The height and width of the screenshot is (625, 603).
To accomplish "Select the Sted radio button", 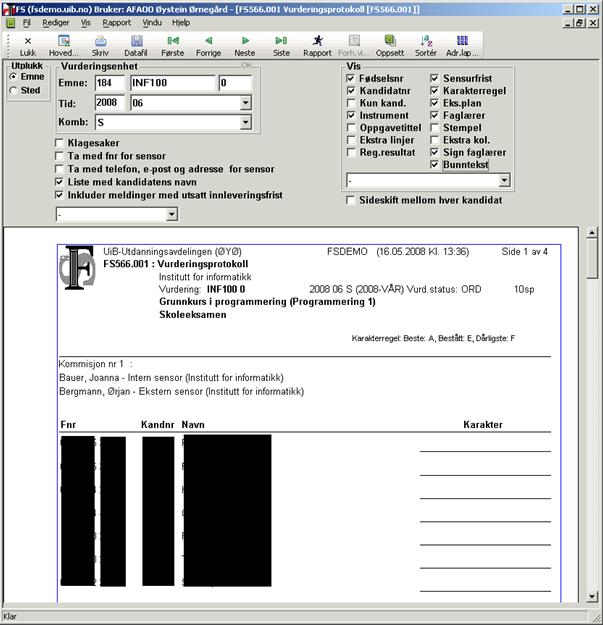I will click(x=14, y=90).
